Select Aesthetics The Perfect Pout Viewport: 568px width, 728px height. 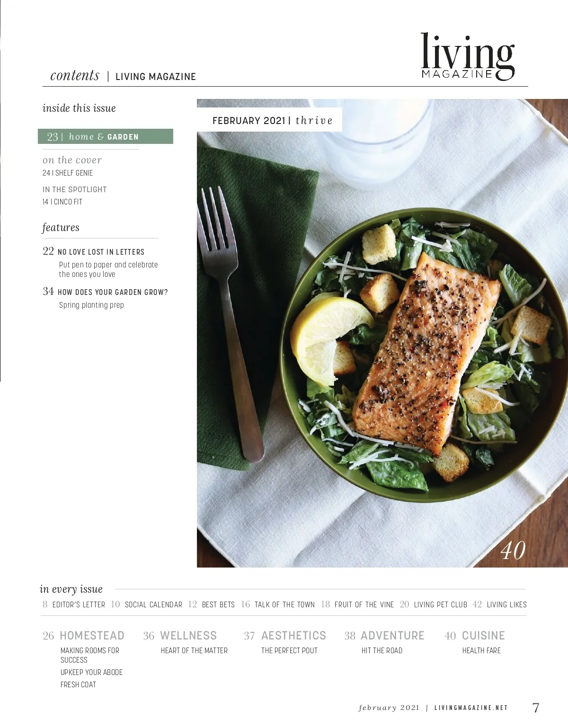click(x=289, y=651)
